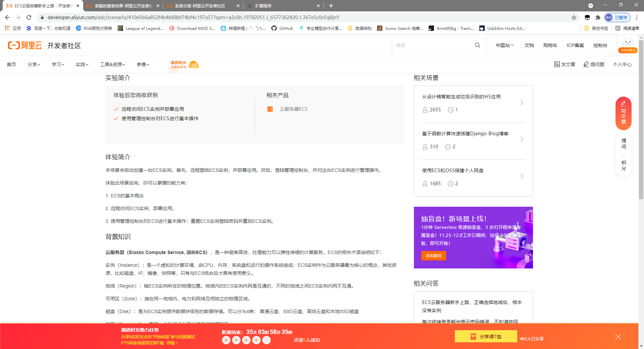Open 从设计稿智能生成垃圾识别的H5应用 scenario
Image resolution: width=644 pixels, height=349 pixels.
(x=461, y=97)
